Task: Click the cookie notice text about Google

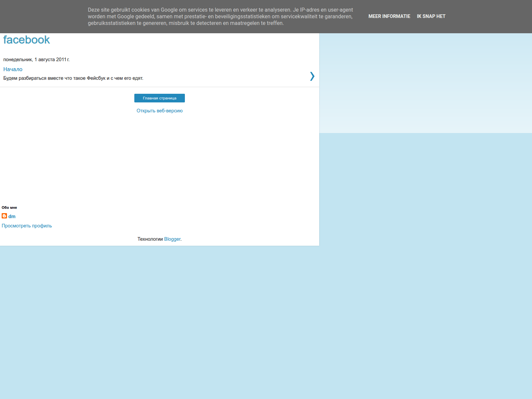Action: (220, 17)
